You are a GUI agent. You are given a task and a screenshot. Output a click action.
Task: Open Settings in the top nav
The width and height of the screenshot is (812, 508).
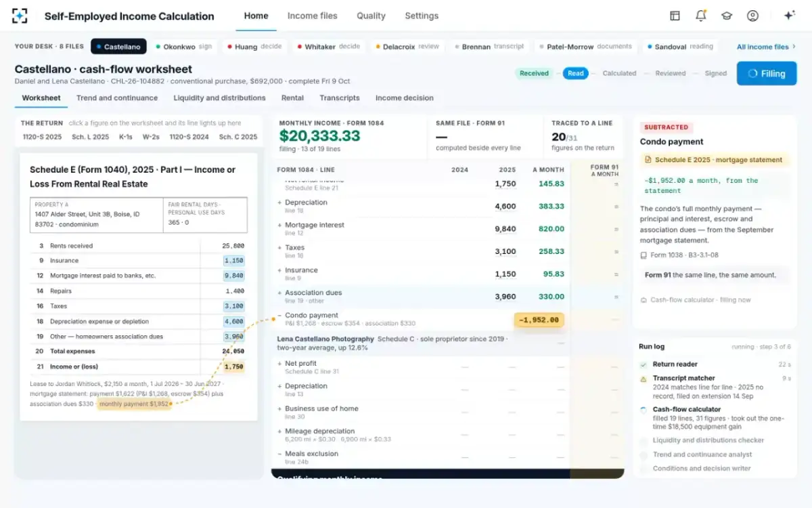pyautogui.click(x=422, y=16)
